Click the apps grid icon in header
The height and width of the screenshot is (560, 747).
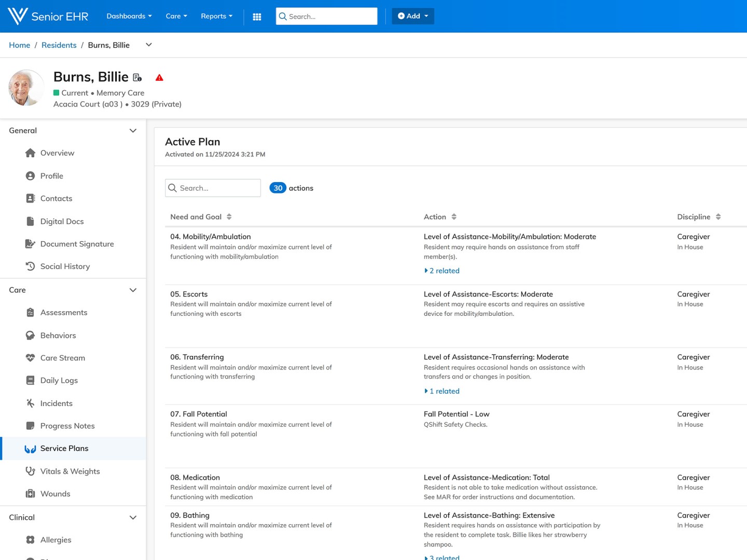[257, 17]
